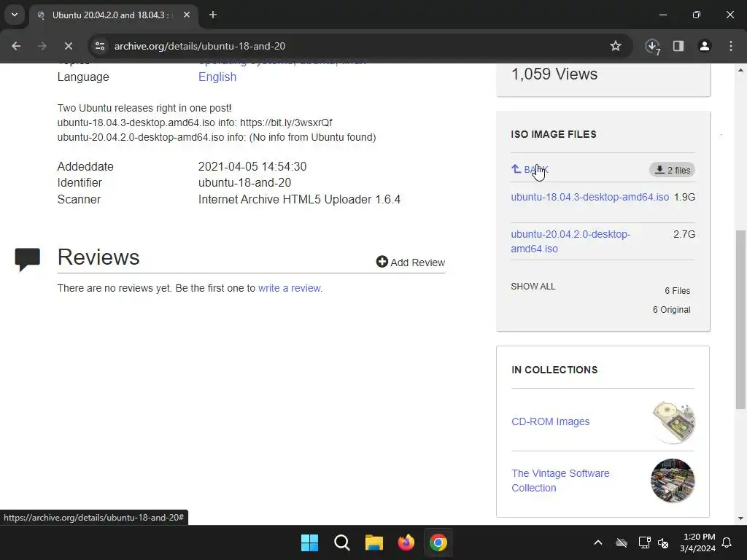Open the clock showing 1:20 PM

[x=698, y=542]
